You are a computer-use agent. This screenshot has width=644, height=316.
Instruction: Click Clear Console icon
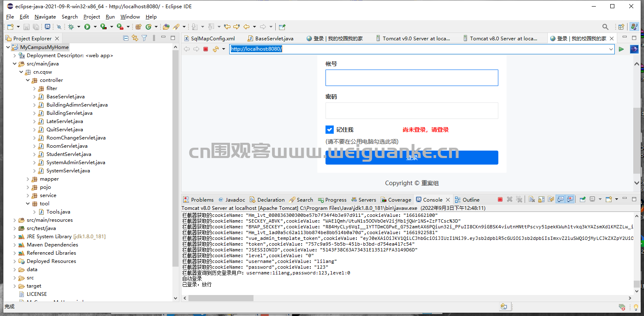pyautogui.click(x=532, y=200)
